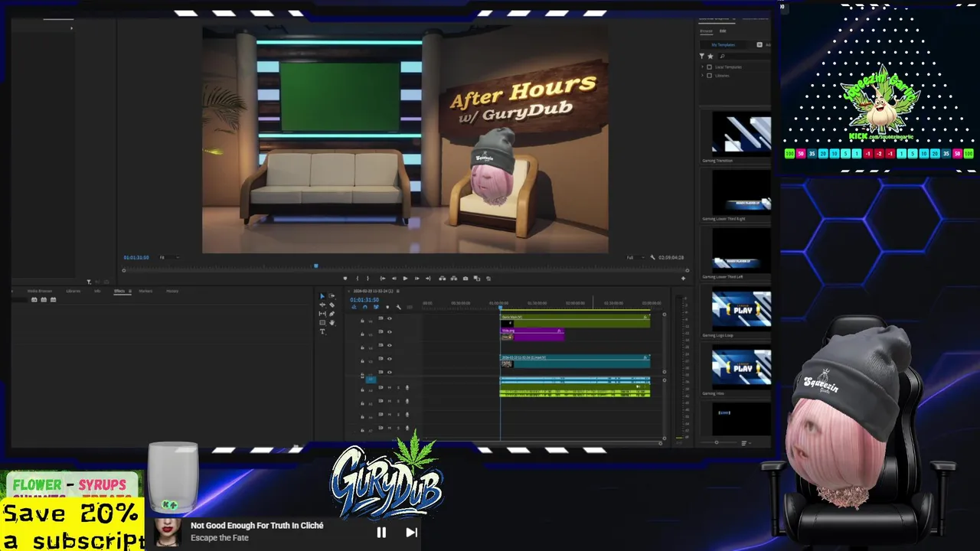The width and height of the screenshot is (980, 551).
Task: Mute the audio track with the green waveform clip
Action: click(389, 387)
